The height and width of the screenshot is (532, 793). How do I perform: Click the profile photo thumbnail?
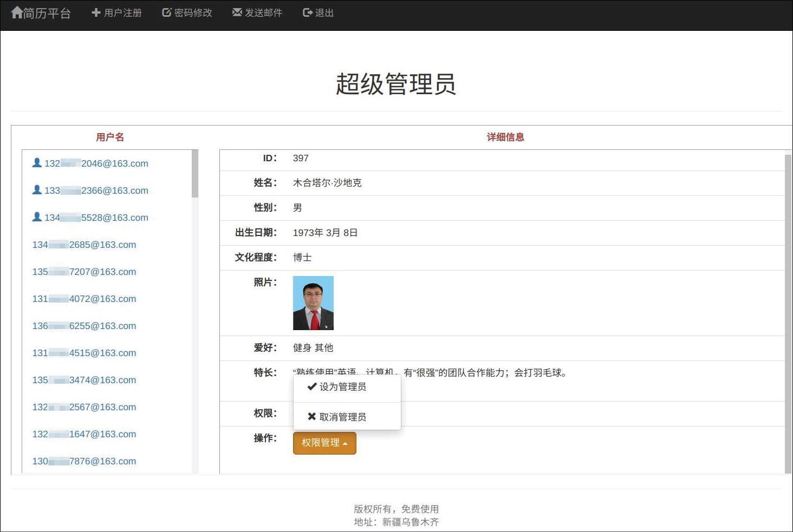[313, 303]
